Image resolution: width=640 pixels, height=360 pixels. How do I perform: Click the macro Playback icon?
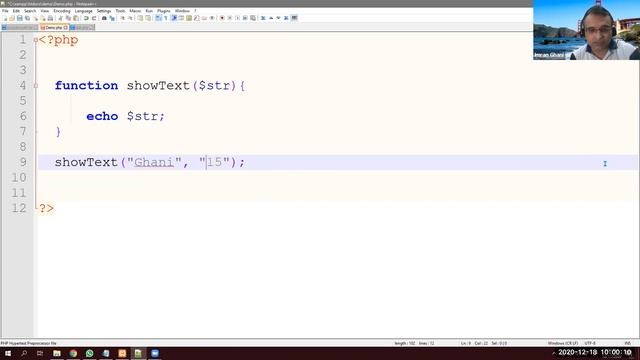point(238,18)
